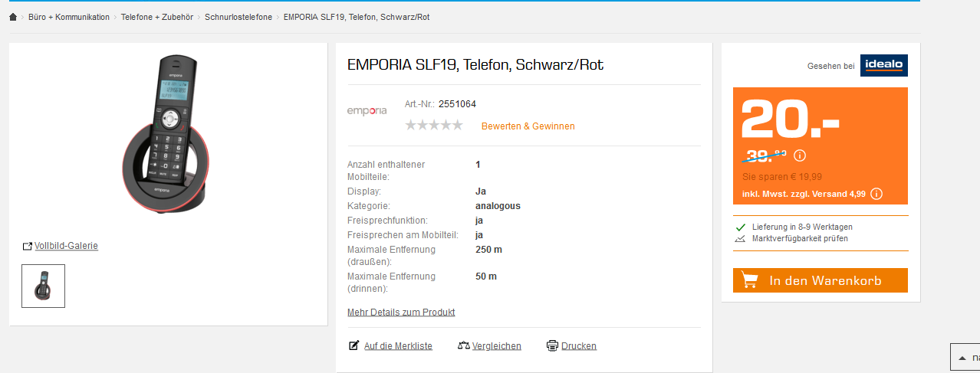Open Bewerten & Gewinnen link
Screen dimensions: 980x373
[528, 126]
